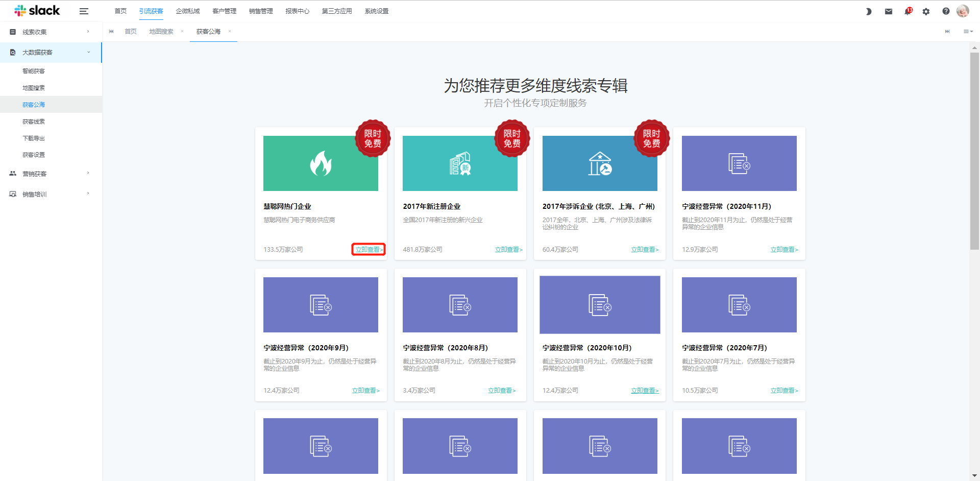This screenshot has width=980, height=481.
Task: Click 营销获客 people icon
Action: click(x=13, y=174)
